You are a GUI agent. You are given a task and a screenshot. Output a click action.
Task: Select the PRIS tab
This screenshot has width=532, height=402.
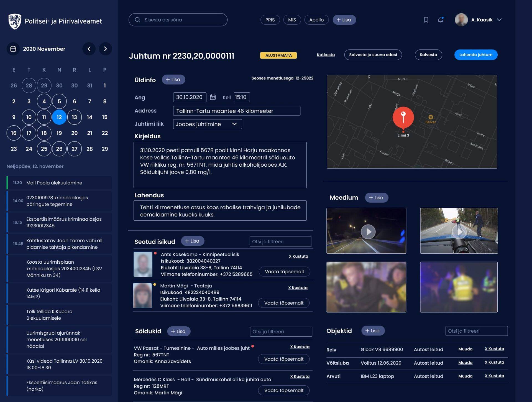click(270, 20)
